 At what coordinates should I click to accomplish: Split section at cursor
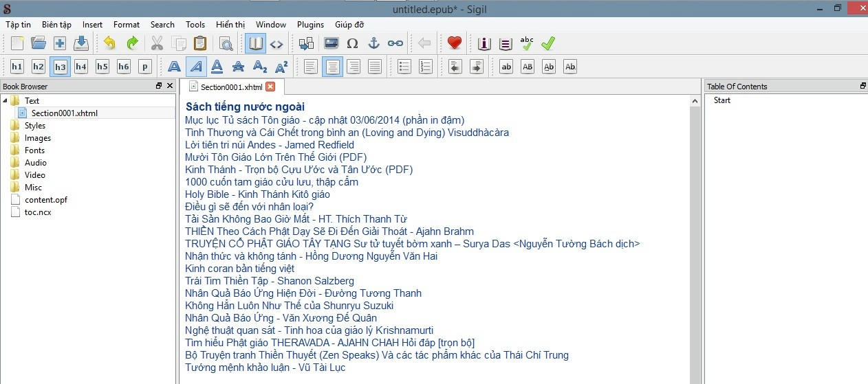pyautogui.click(x=306, y=43)
